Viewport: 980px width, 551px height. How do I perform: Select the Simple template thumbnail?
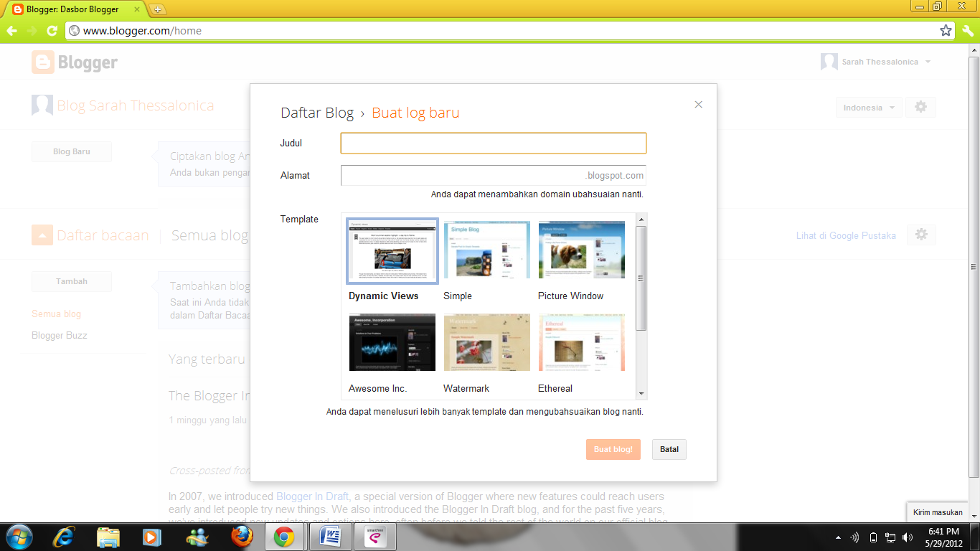[487, 250]
